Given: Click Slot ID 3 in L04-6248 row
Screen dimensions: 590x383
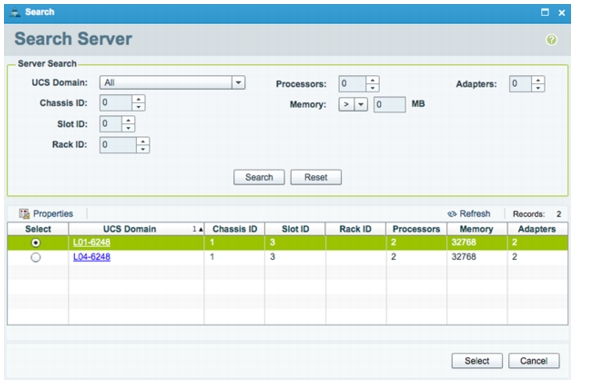Looking at the screenshot, I should pos(272,257).
